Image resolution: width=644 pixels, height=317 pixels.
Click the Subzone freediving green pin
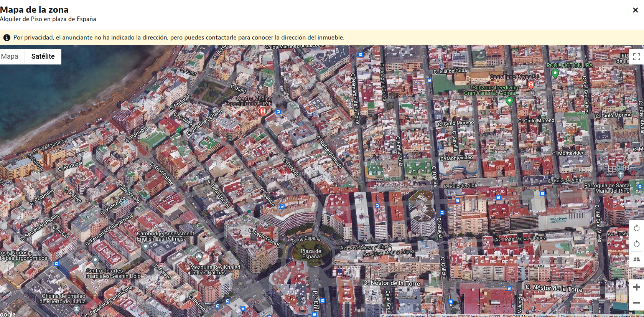coord(509,101)
